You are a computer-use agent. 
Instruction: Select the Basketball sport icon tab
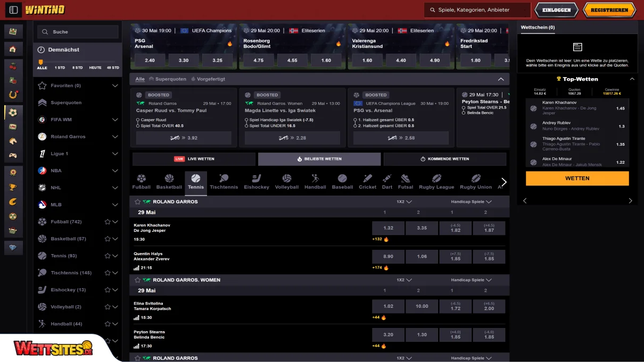(x=169, y=182)
